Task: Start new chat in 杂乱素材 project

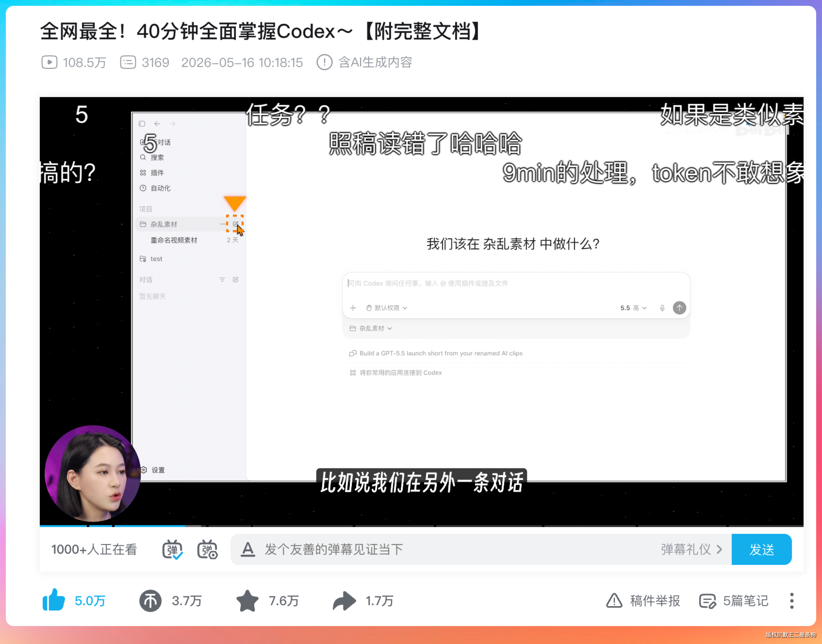Action: click(x=236, y=224)
